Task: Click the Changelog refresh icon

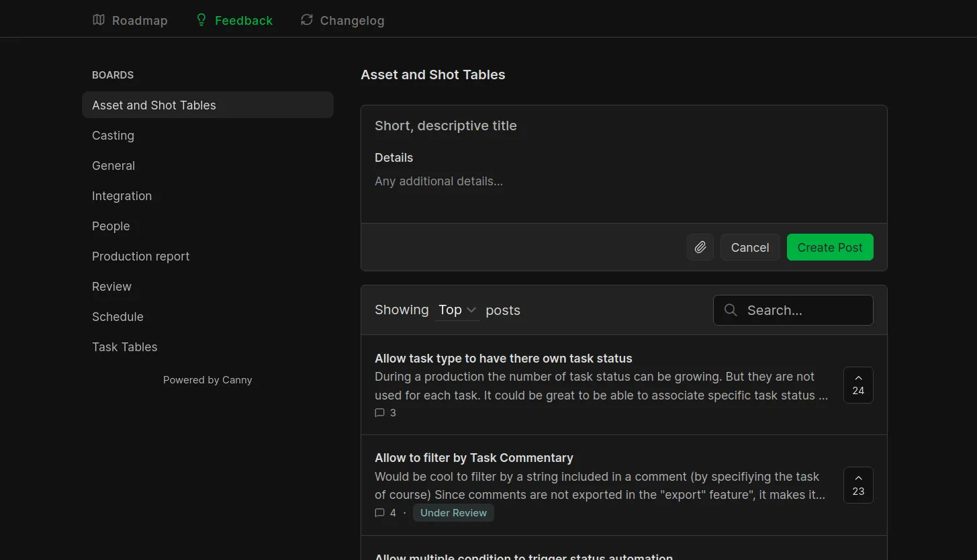Action: tap(307, 20)
